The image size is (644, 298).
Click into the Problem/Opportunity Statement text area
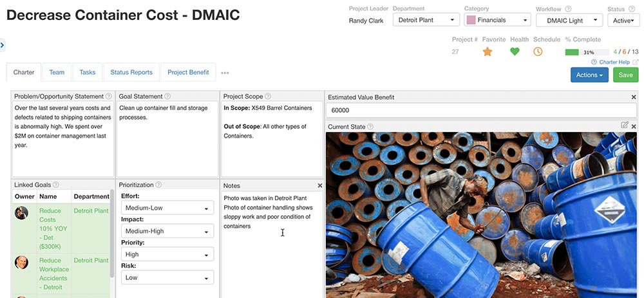(63, 139)
